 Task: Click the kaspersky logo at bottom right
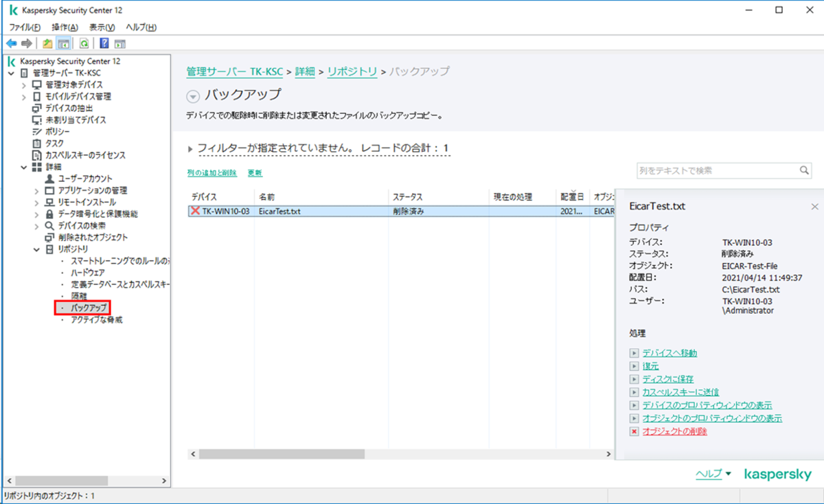pyautogui.click(x=778, y=474)
